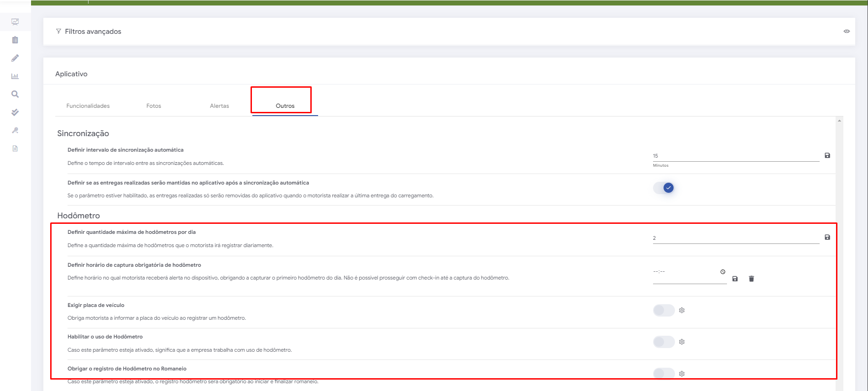Select the pencil edit icon in sidebar
The width and height of the screenshot is (868, 391).
15,58
